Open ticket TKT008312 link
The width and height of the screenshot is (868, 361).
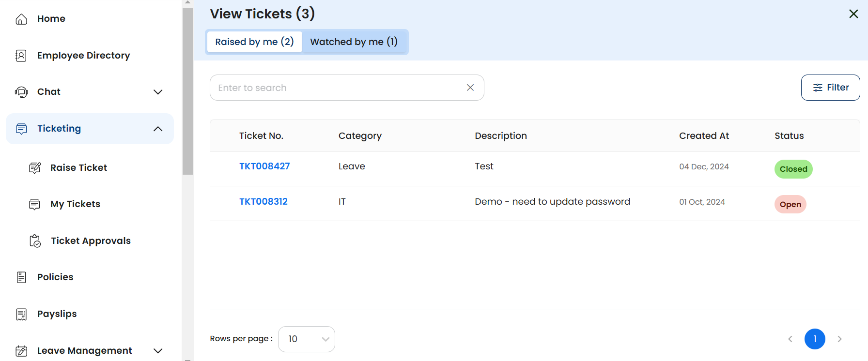pos(263,202)
